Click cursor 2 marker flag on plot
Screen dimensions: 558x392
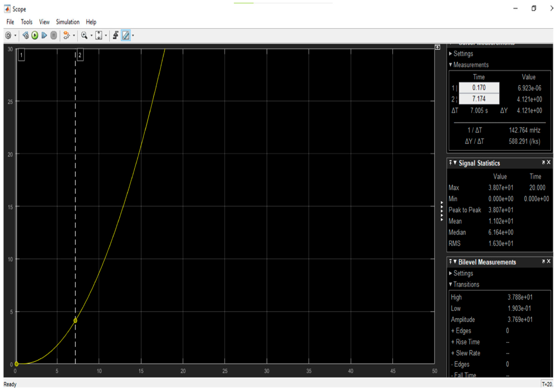point(80,55)
